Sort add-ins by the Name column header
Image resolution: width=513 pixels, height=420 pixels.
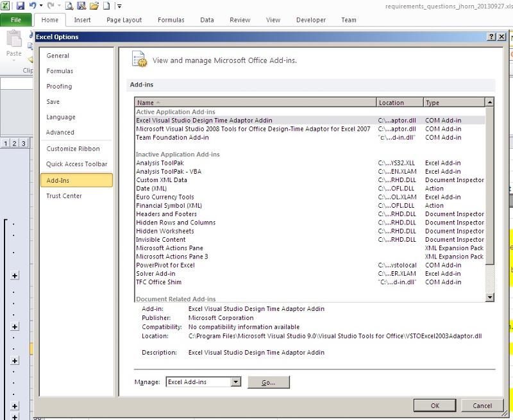(255, 103)
